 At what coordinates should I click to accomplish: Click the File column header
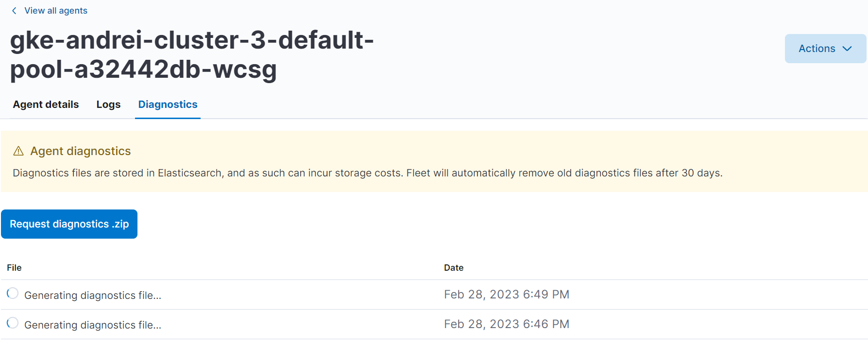pos(14,267)
